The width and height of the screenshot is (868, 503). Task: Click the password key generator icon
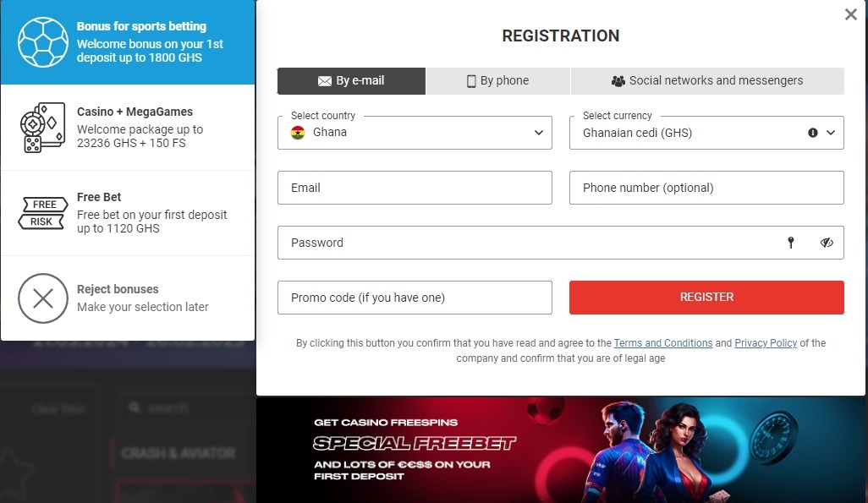[x=791, y=243]
